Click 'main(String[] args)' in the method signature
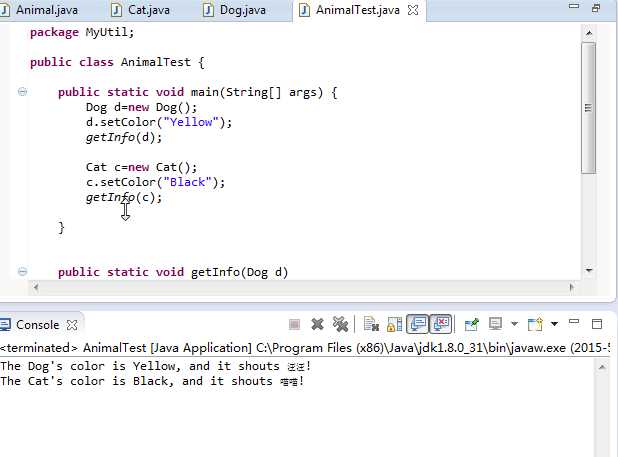 [257, 92]
